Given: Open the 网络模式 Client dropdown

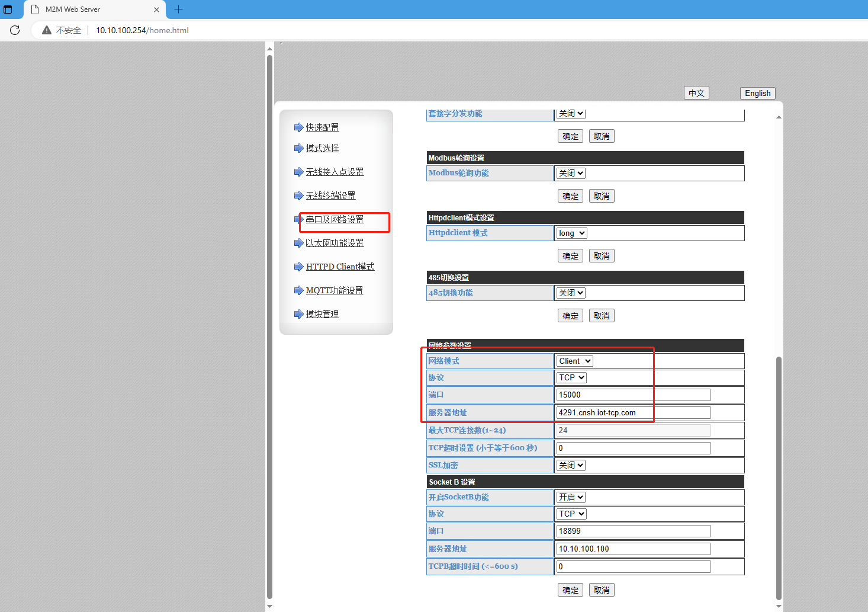Looking at the screenshot, I should [x=574, y=361].
